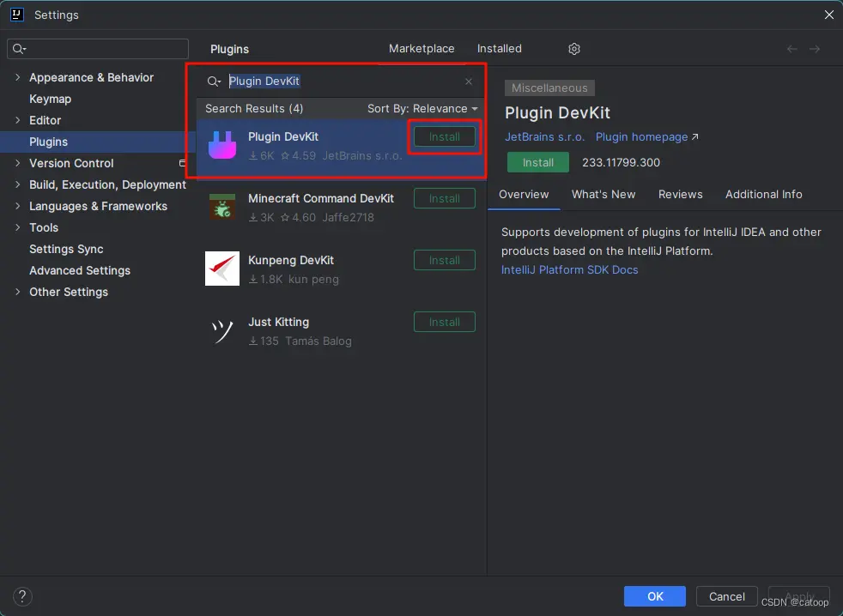Install Plugin DevKit from the list

(x=445, y=136)
